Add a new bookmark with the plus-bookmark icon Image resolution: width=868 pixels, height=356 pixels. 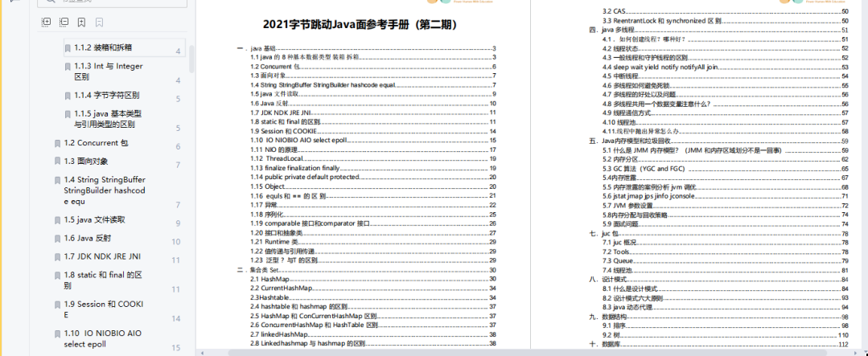click(82, 23)
